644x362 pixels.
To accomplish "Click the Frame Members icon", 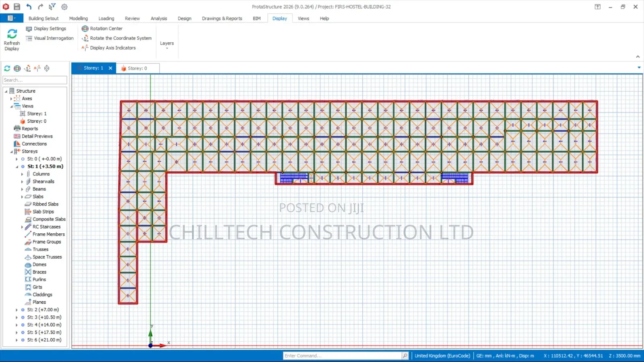I will (28, 234).
